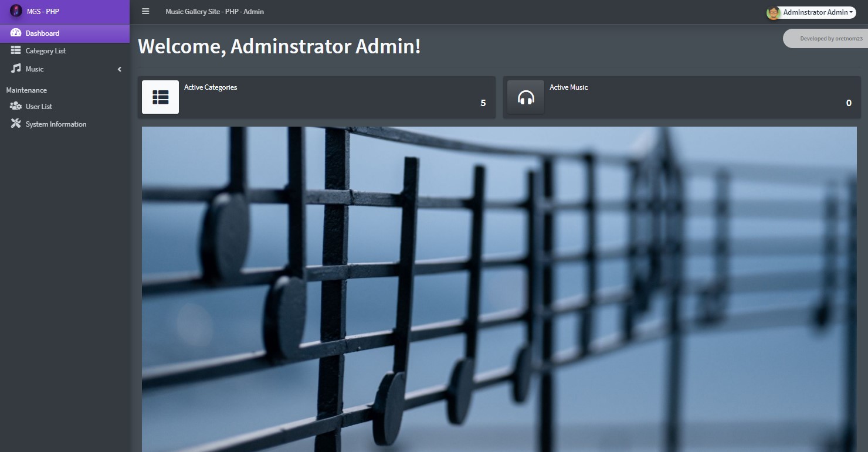868x452 pixels.
Task: Click the Music Gallery Site - PHP - Admin title
Action: 215,12
